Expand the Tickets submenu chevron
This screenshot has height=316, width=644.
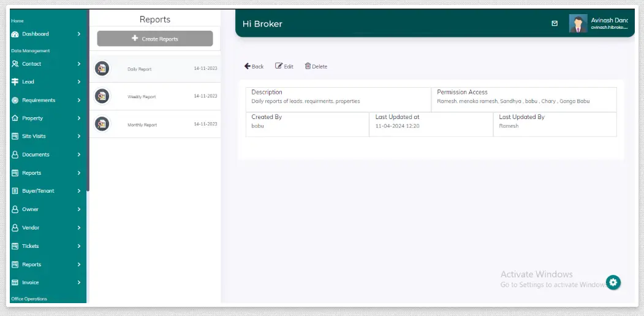(79, 246)
